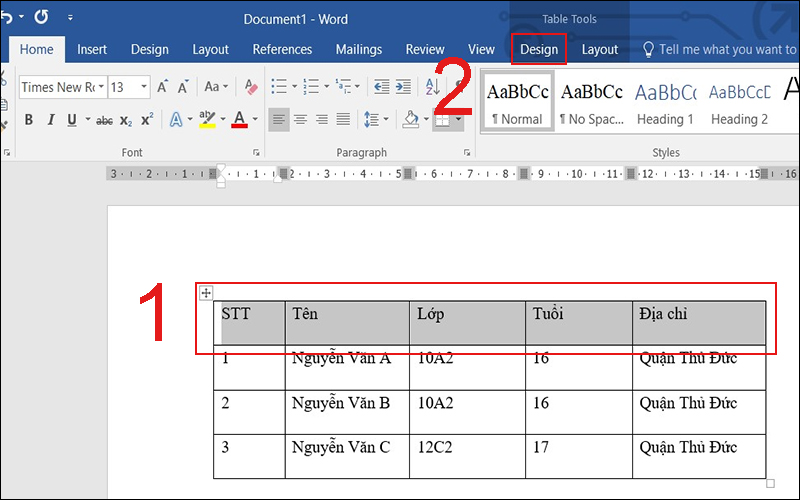Click the Increase Indent icon

(404, 87)
